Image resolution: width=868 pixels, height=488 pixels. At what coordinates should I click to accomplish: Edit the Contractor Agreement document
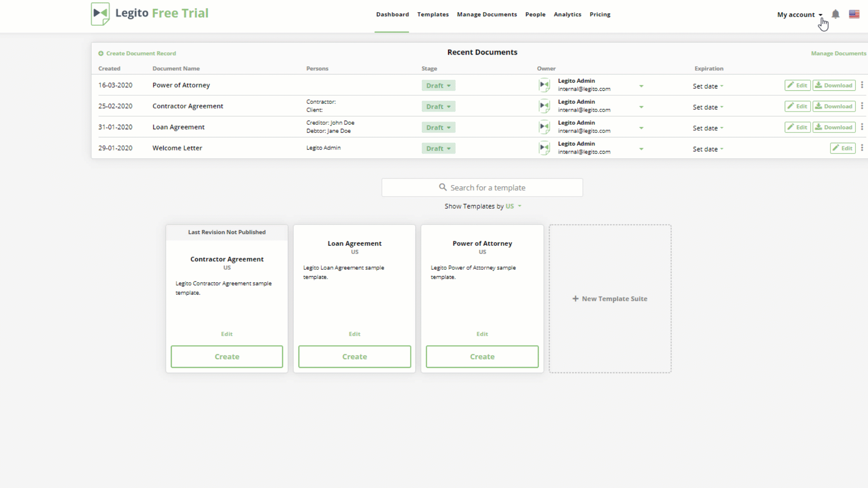(x=797, y=106)
